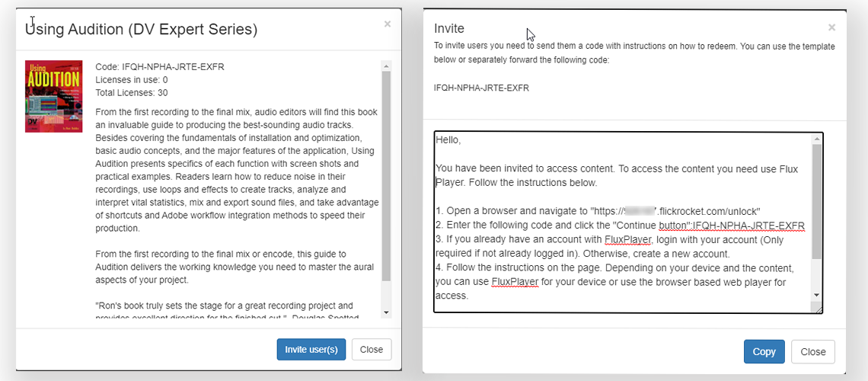Click the invitation text area scrollbar thumb
Image resolution: width=868 pixels, height=381 pixels.
pos(817,202)
